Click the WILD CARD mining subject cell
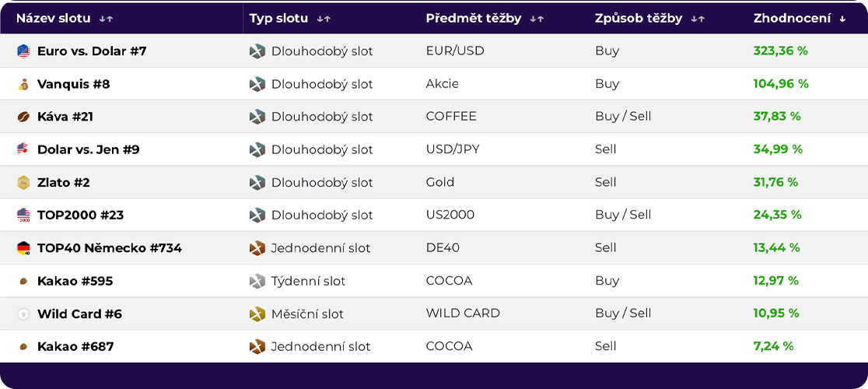The height and width of the screenshot is (389, 868). [463, 314]
